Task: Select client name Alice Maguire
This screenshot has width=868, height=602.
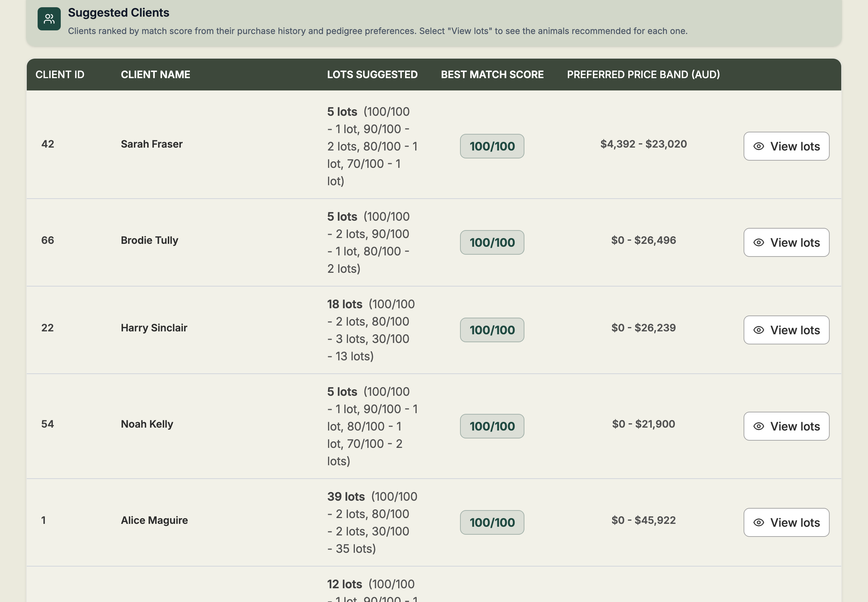Action: point(154,520)
